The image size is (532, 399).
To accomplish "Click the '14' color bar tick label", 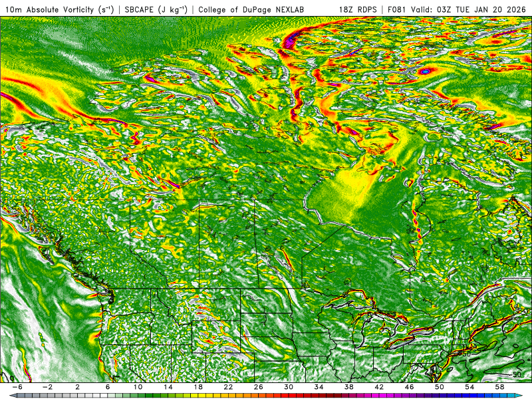I will point(168,387).
